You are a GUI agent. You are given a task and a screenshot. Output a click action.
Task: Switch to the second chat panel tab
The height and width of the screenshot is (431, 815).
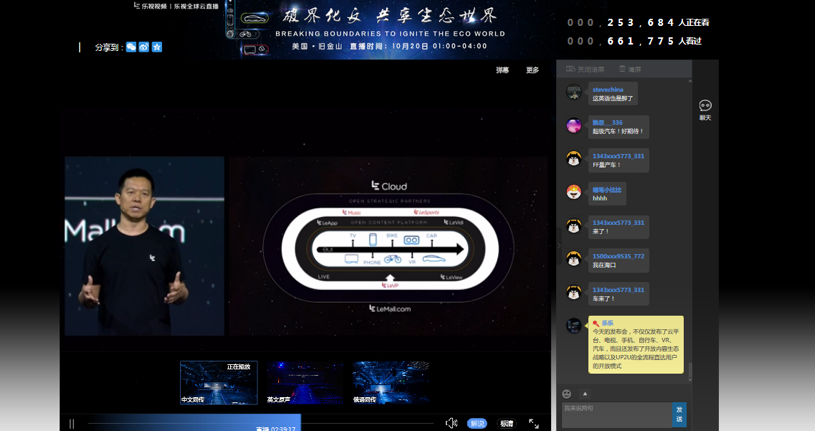pyautogui.click(x=630, y=69)
